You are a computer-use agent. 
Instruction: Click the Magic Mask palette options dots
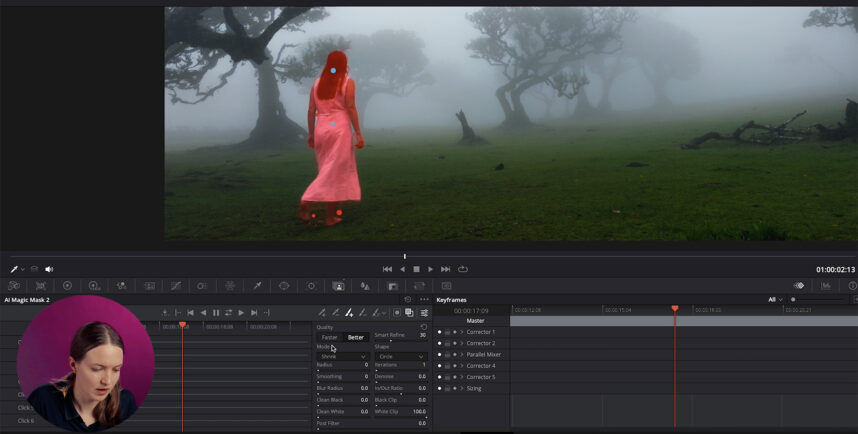click(424, 300)
